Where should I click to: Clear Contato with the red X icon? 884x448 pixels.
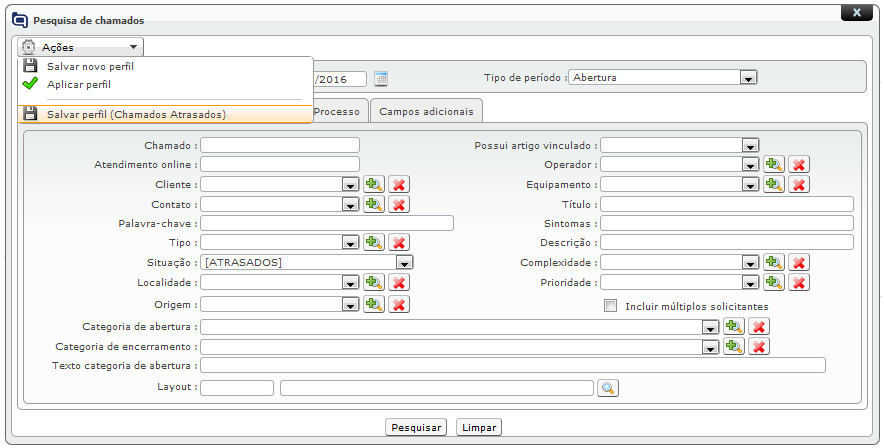[399, 204]
